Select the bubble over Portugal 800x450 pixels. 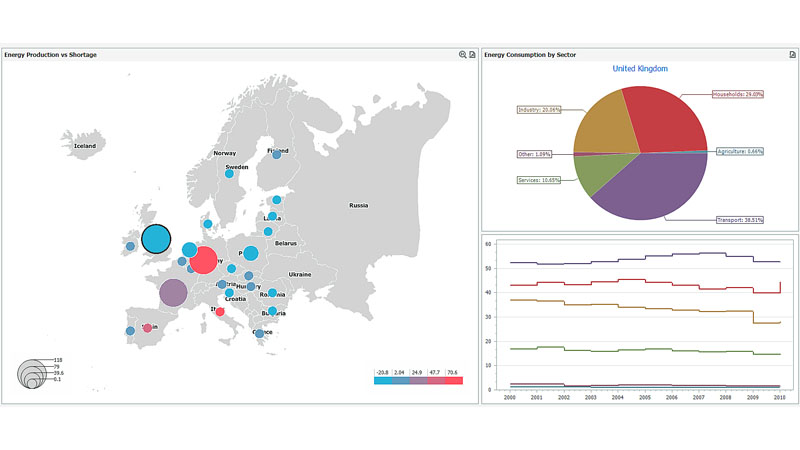(x=130, y=331)
